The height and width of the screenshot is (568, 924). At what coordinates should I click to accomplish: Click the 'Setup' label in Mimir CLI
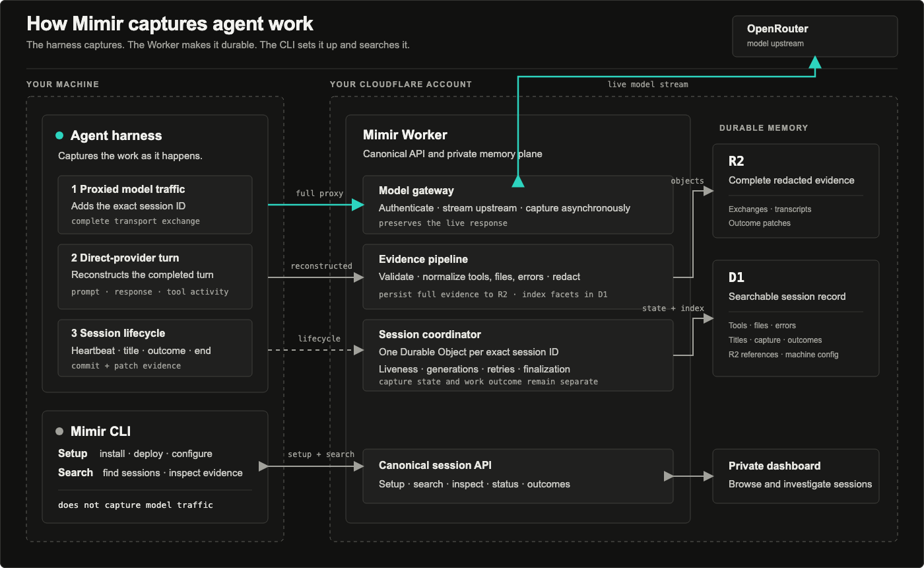(x=73, y=454)
